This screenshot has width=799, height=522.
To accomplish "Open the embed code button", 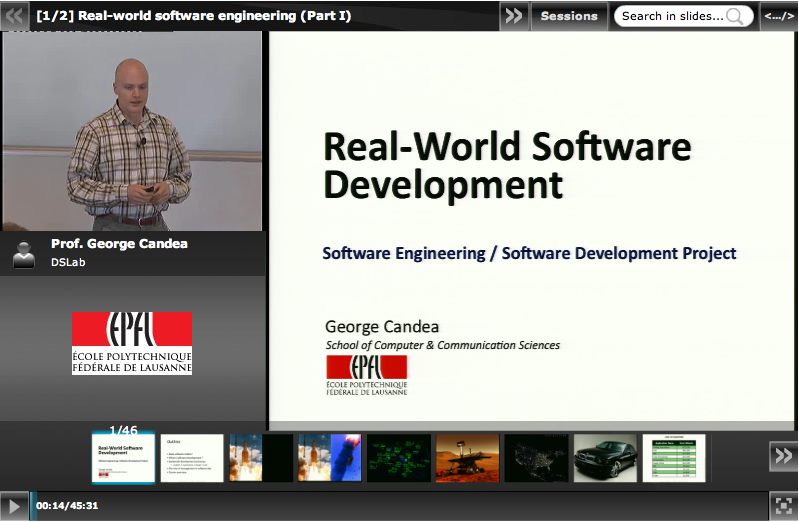I will click(x=779, y=16).
